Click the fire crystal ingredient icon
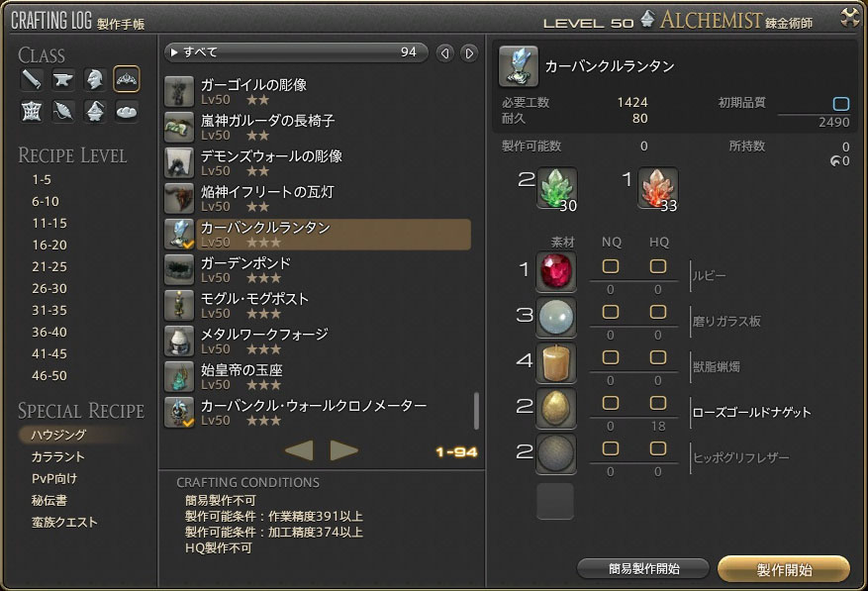This screenshot has width=868, height=591. pyautogui.click(x=657, y=189)
